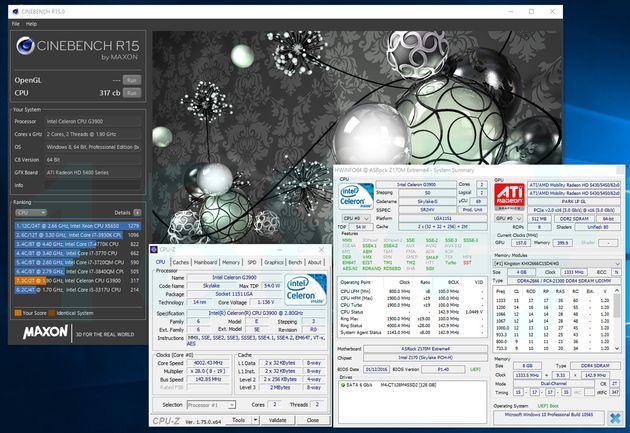Click the Multiplier value x 28.0
The height and width of the screenshot is (433, 630).
[x=208, y=371]
